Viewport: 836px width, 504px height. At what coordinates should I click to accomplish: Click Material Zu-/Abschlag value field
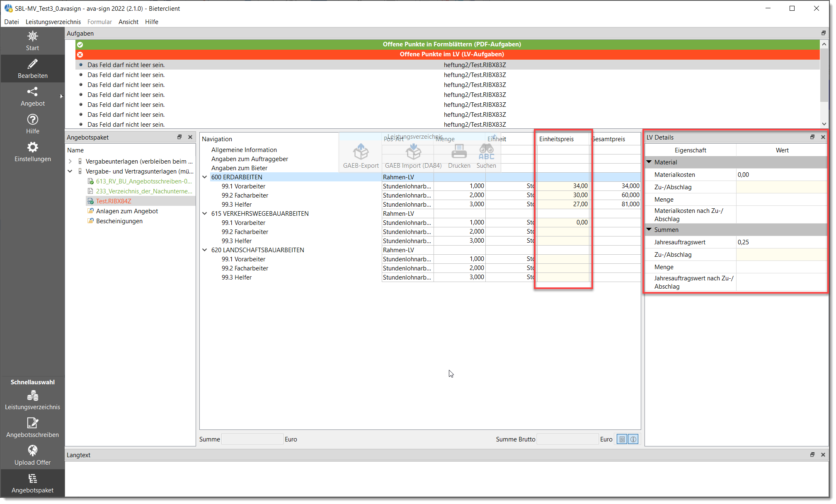pos(781,187)
